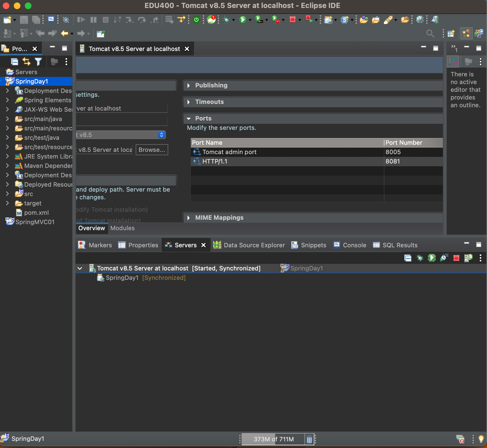Toggle Link with Editor in Project Explorer
The width and height of the screenshot is (487, 448).
[x=26, y=61]
